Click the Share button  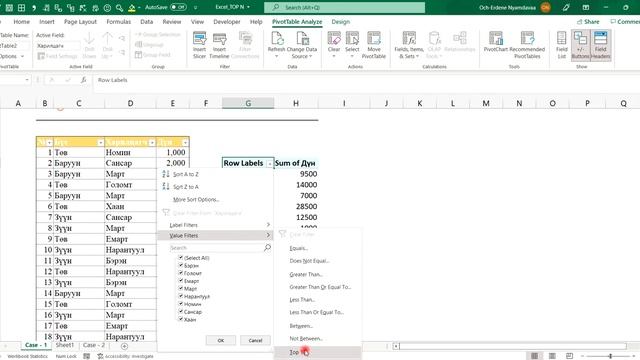point(588,22)
